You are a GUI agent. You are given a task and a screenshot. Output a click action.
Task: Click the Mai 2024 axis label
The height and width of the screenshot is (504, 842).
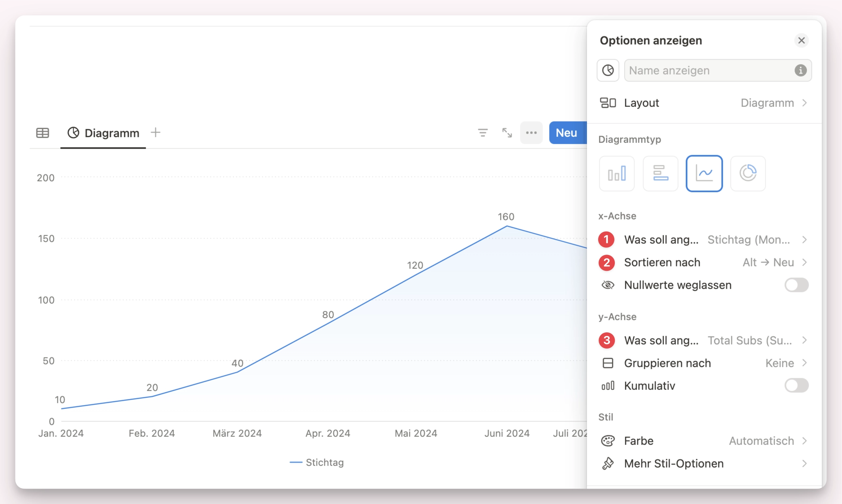416,433
